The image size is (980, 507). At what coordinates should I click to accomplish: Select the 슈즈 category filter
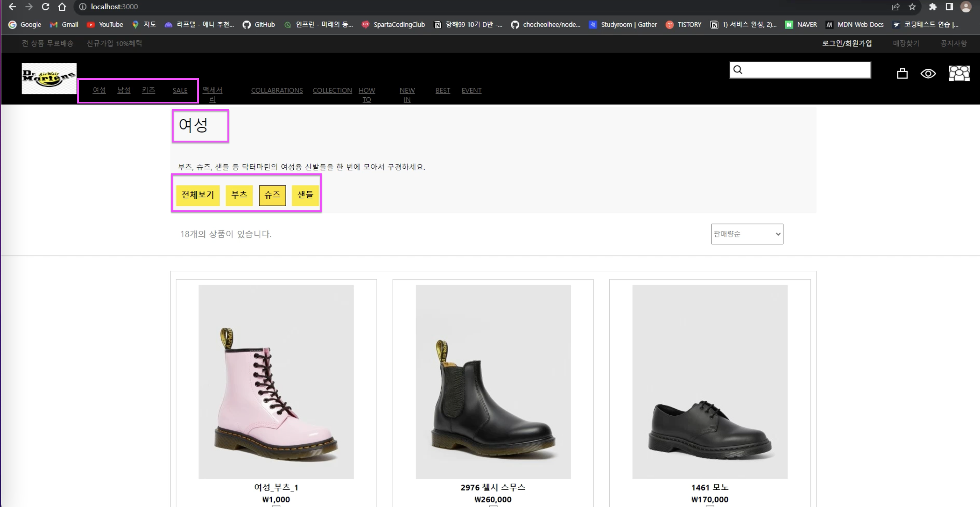pyautogui.click(x=272, y=195)
